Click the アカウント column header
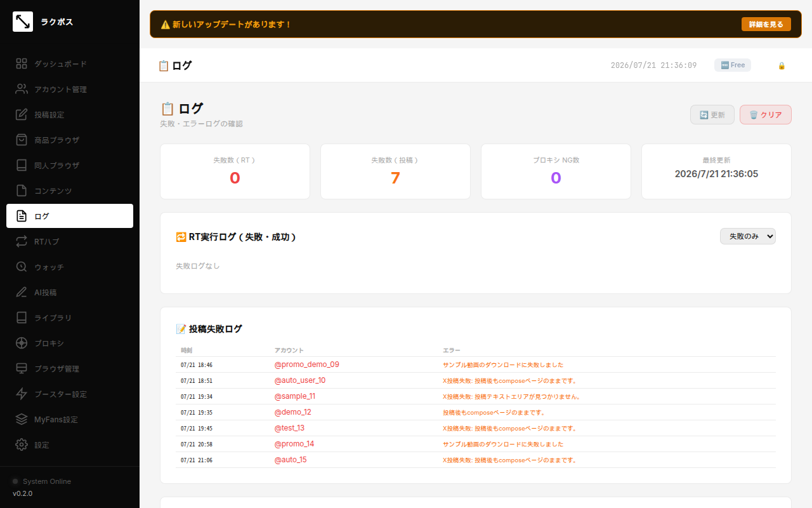The width and height of the screenshot is (812, 508). pos(289,351)
